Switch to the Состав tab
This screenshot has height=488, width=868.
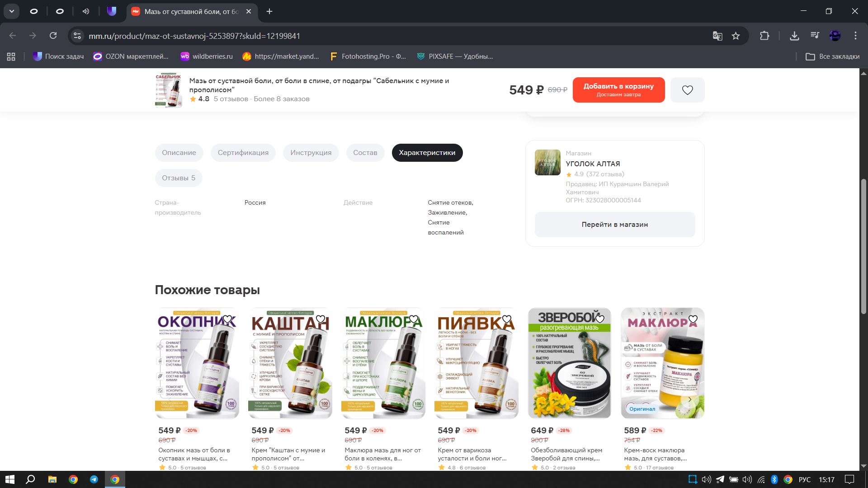pos(365,153)
